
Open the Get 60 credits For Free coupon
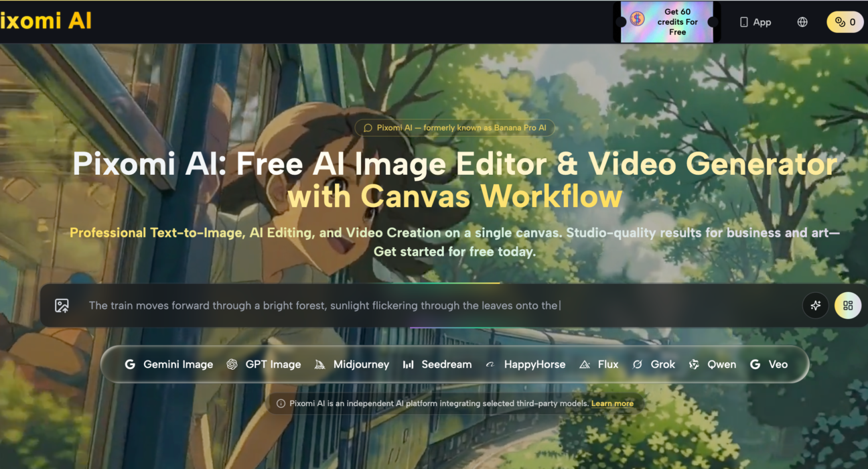667,22
